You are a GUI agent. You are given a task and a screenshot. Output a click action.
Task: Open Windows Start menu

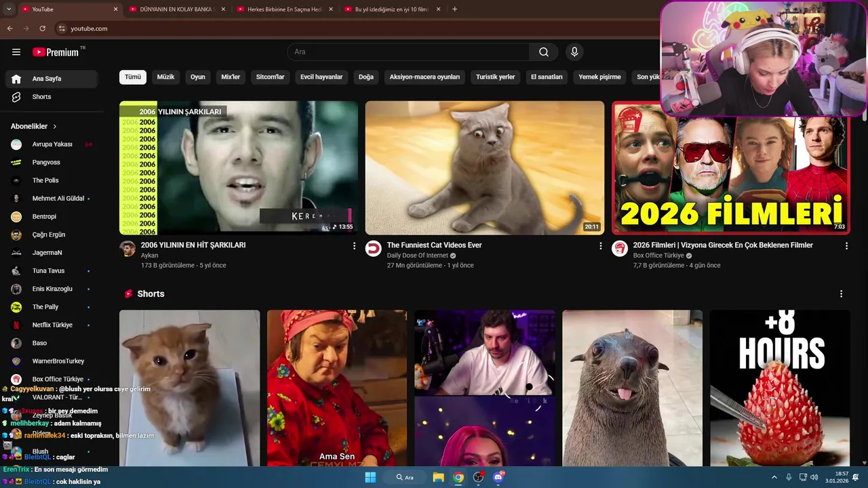point(370,477)
